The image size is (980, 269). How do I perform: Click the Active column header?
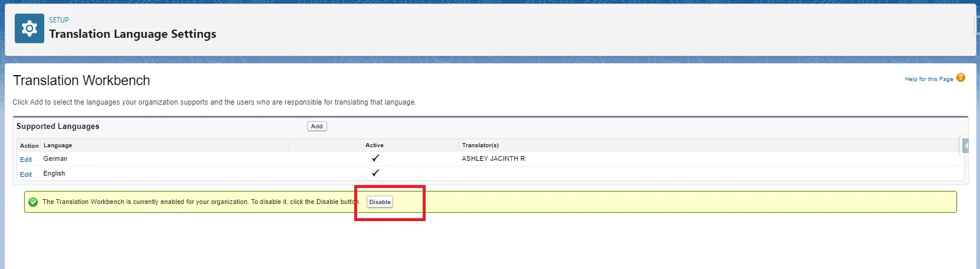tap(374, 145)
